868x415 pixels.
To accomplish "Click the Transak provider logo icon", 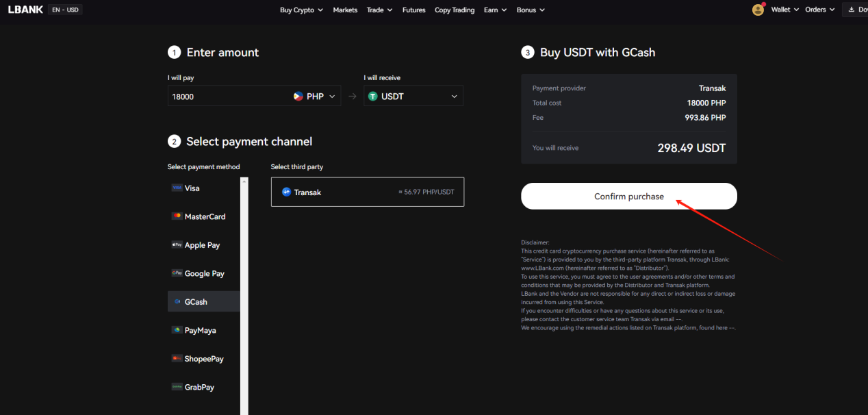I will pyautogui.click(x=286, y=192).
